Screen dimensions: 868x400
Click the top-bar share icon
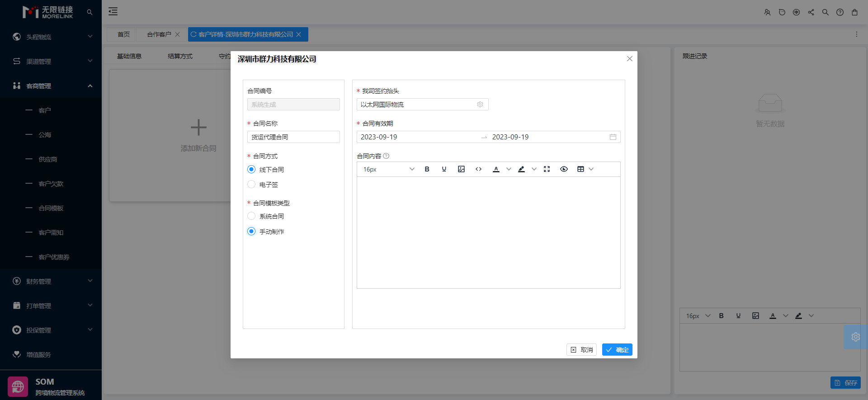[x=811, y=12]
